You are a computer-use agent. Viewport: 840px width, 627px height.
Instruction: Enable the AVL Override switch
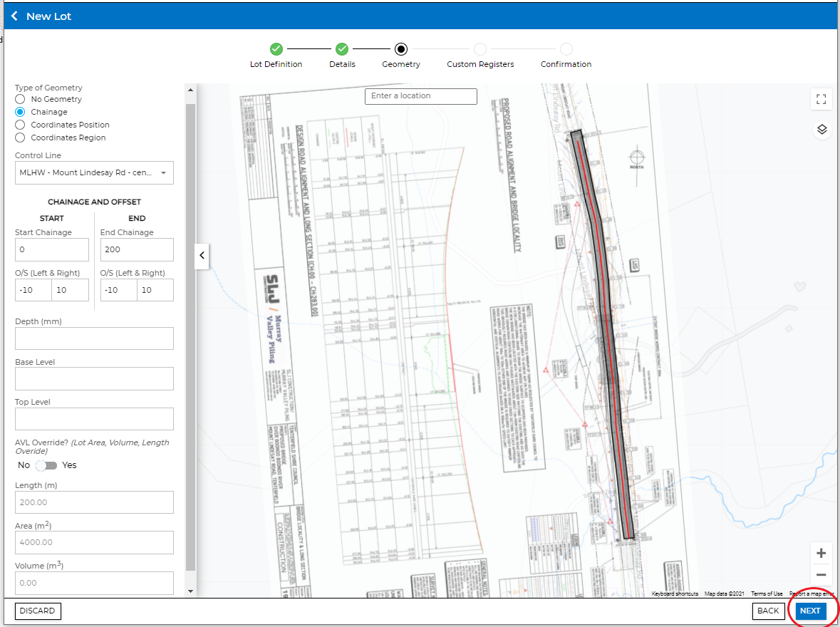46,465
